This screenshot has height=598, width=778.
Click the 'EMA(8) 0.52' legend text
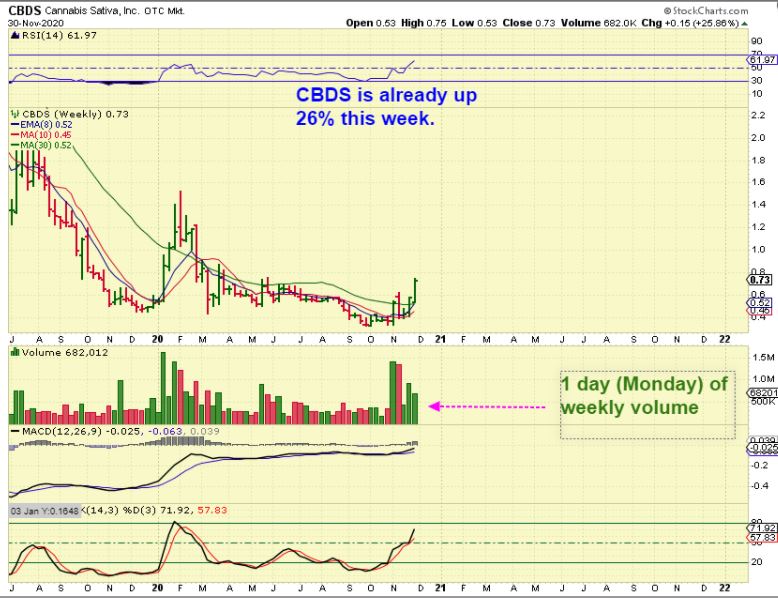tap(46, 125)
